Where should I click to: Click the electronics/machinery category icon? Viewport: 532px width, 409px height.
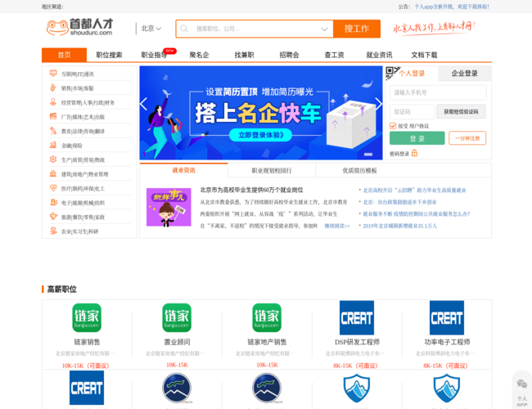point(53,202)
